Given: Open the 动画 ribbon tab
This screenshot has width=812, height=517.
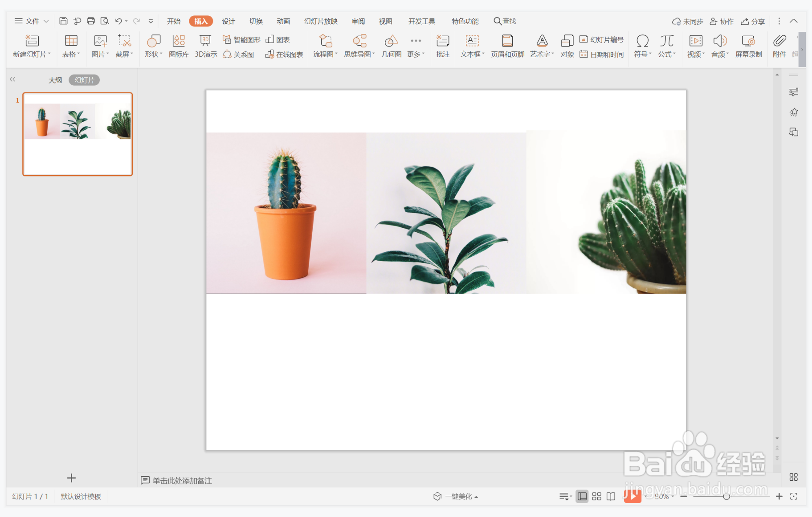Looking at the screenshot, I should point(283,21).
